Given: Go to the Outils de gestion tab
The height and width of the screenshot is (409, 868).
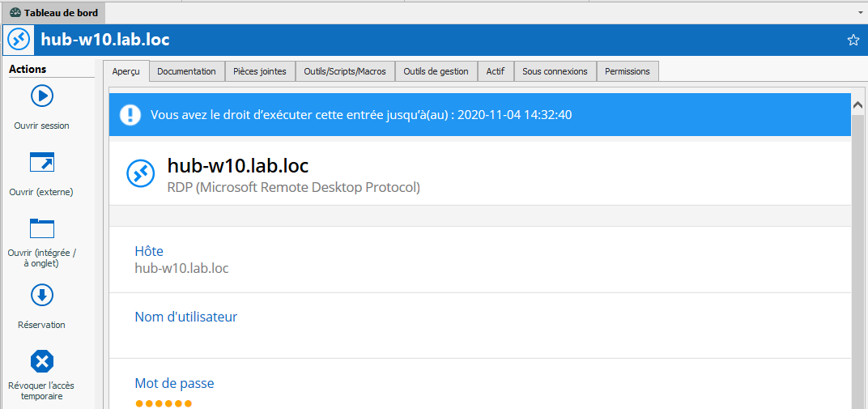Looking at the screenshot, I should pos(436,71).
